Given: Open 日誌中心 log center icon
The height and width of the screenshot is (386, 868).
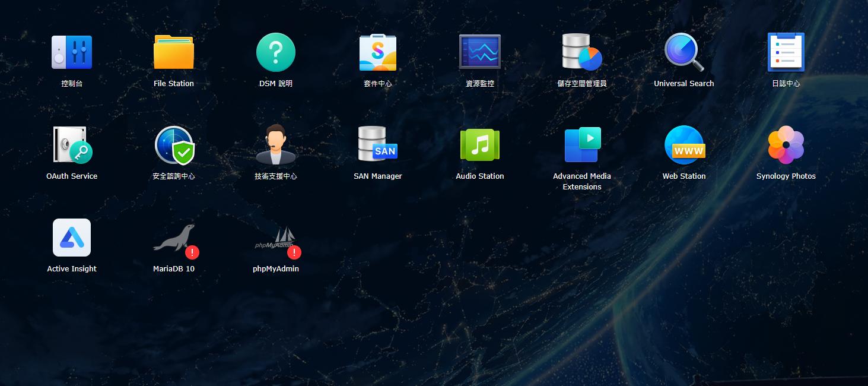Looking at the screenshot, I should click(786, 52).
